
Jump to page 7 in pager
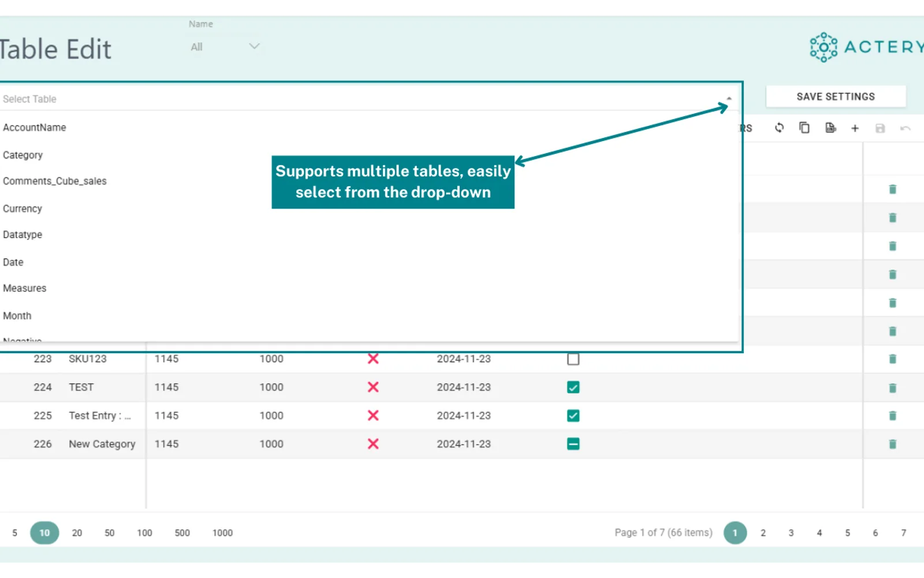tap(904, 533)
